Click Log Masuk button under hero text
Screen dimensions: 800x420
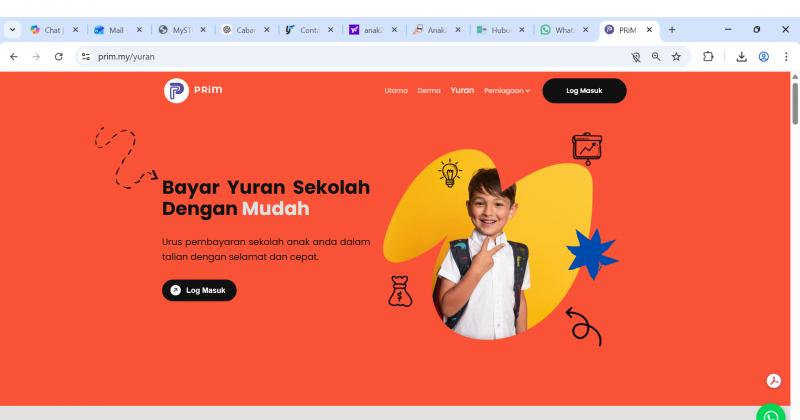(x=199, y=290)
